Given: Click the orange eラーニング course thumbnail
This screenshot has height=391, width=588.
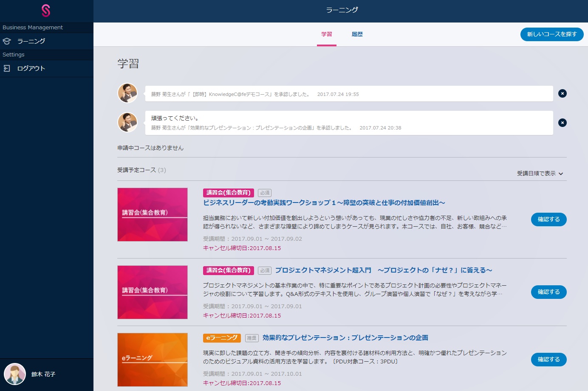Looking at the screenshot, I should pyautogui.click(x=153, y=360).
